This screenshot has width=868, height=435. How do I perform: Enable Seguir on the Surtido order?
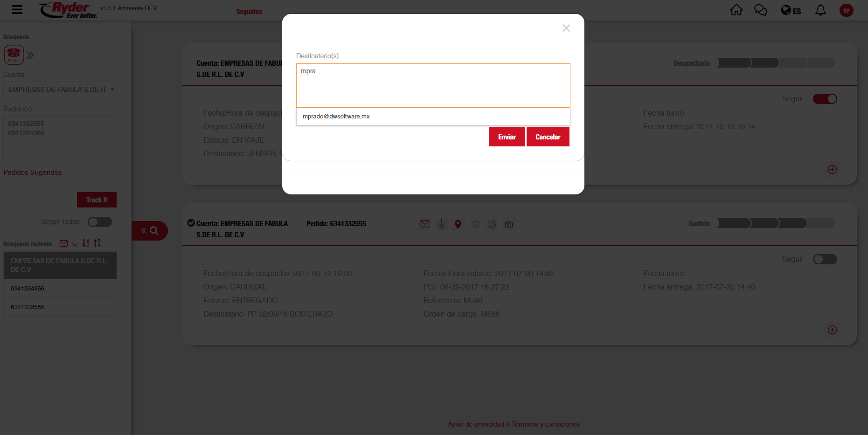click(825, 259)
